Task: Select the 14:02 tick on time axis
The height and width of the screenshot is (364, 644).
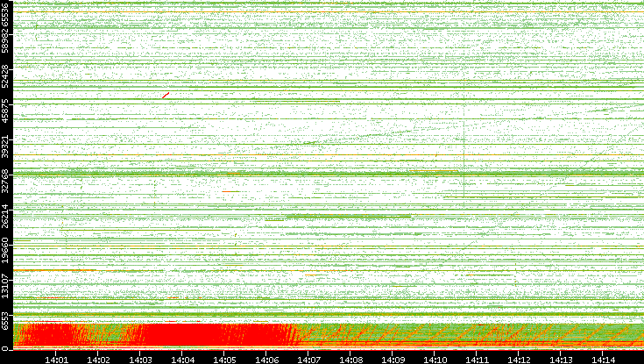Action: coord(99,358)
